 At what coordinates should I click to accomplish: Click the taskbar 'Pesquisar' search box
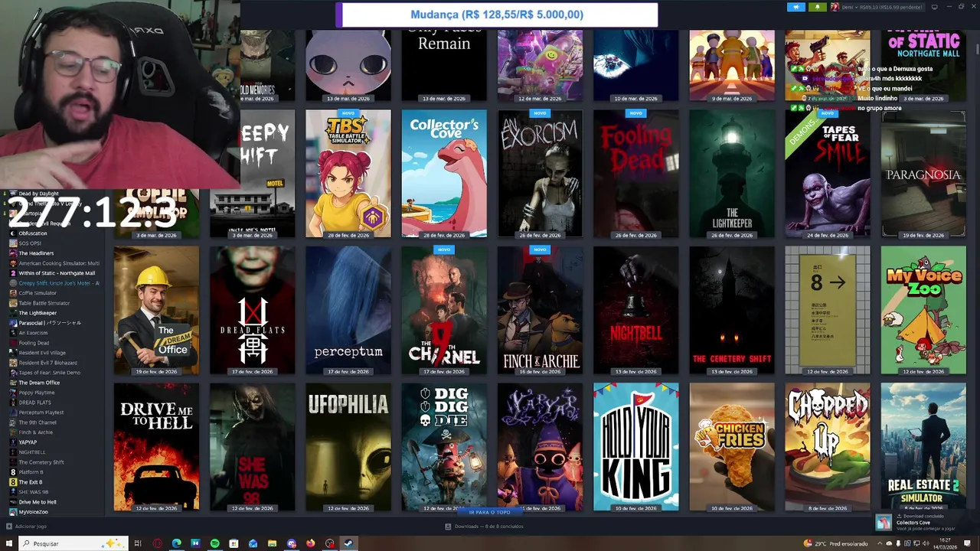(73, 543)
